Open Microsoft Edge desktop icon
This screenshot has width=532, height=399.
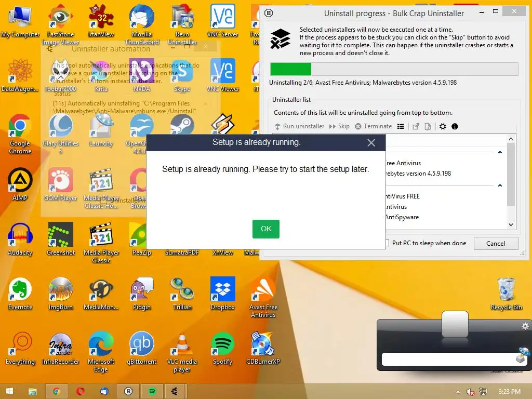101,352
